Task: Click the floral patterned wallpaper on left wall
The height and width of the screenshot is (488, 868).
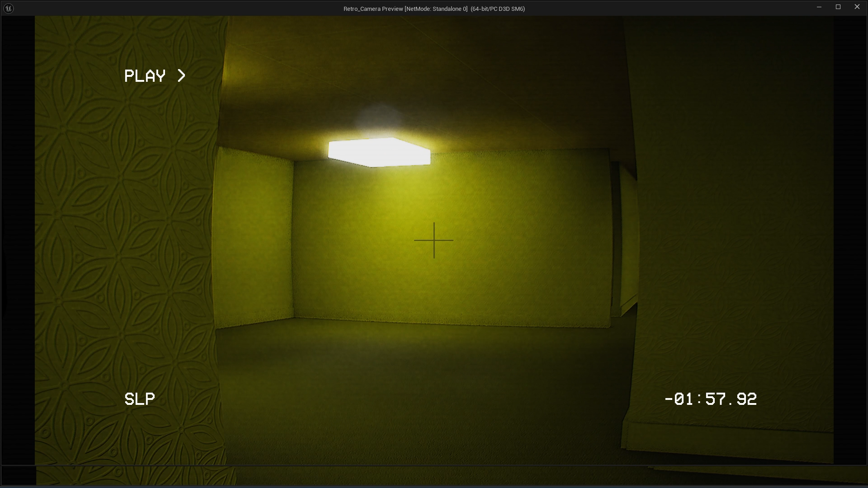Action: pyautogui.click(x=122, y=235)
